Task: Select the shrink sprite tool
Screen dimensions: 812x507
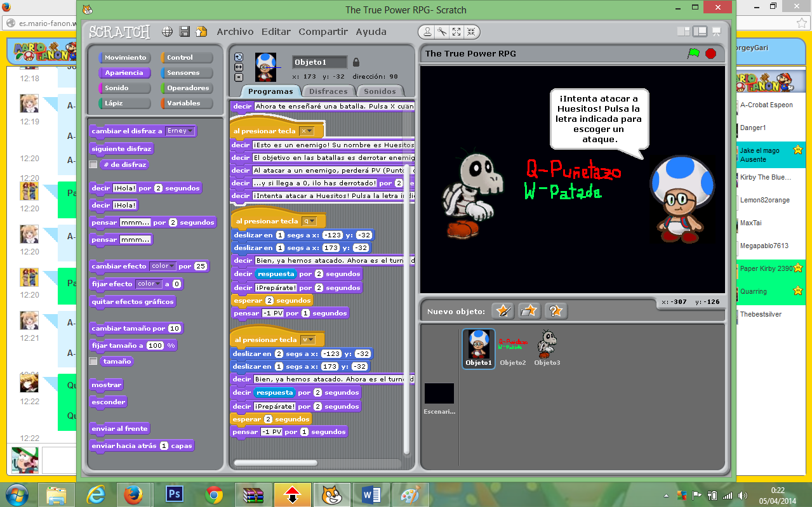Action: pos(471,32)
